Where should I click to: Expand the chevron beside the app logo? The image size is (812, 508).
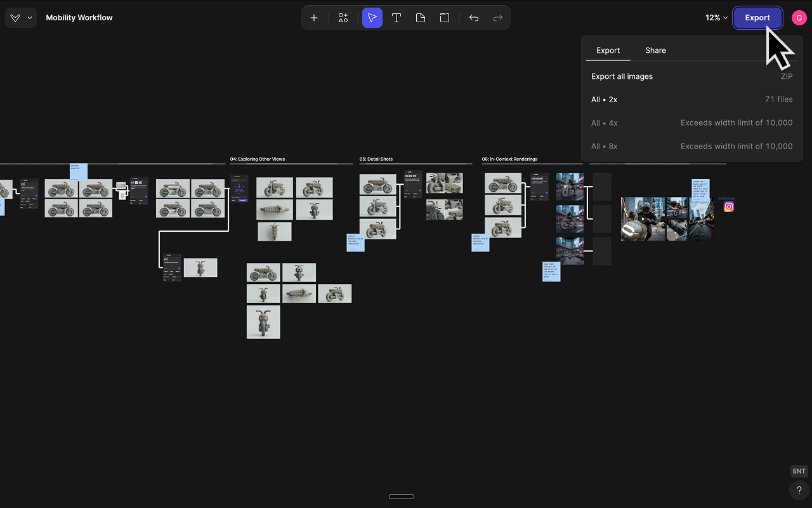click(x=29, y=18)
